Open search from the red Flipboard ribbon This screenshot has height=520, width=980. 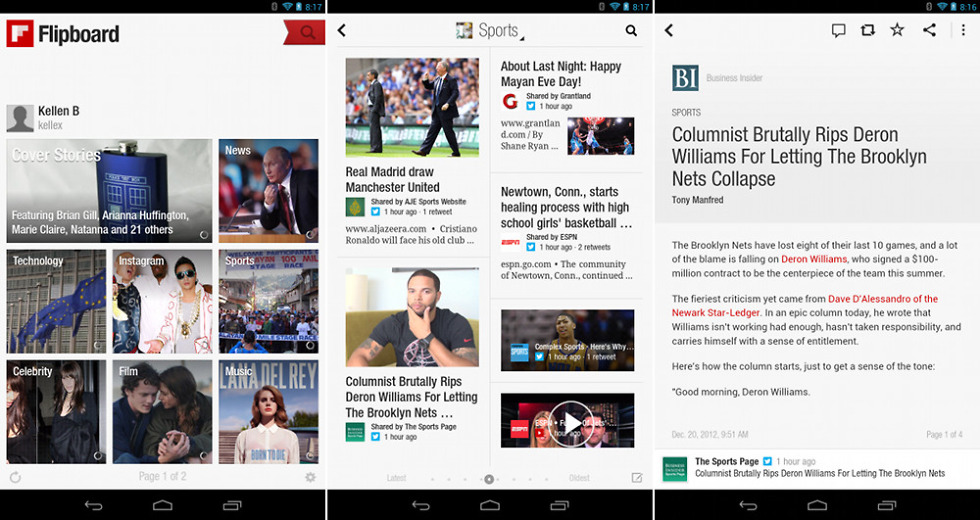click(x=305, y=32)
